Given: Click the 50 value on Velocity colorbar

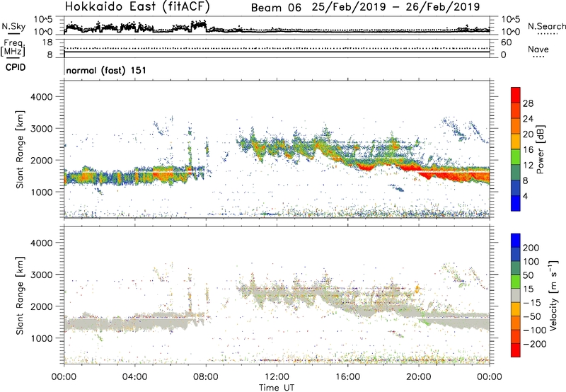Looking at the screenshot, I should click(x=529, y=275).
